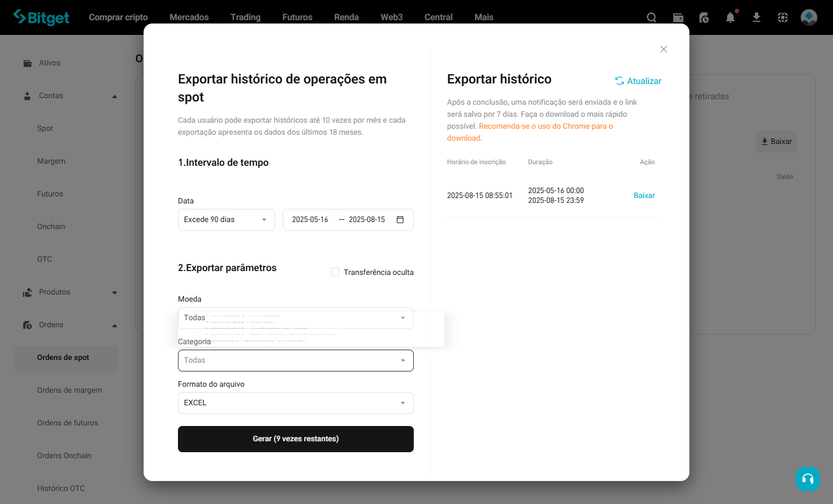This screenshot has height=504, width=833.
Task: Select OTC in sidebar
Action: point(45,260)
